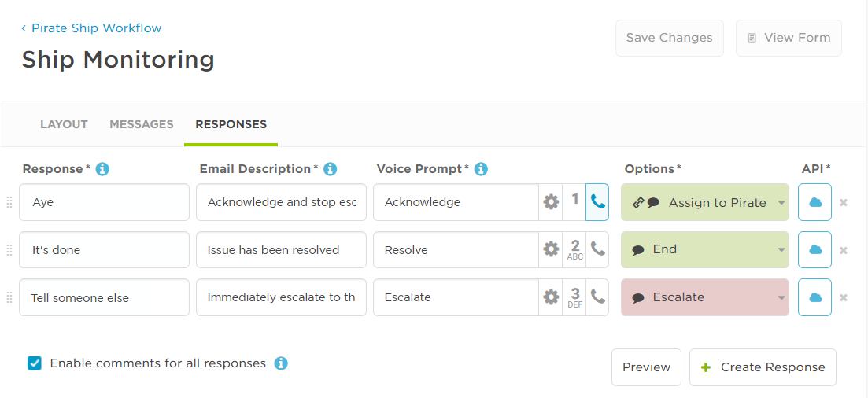Click the phone icon in the Resolve row

click(x=597, y=249)
